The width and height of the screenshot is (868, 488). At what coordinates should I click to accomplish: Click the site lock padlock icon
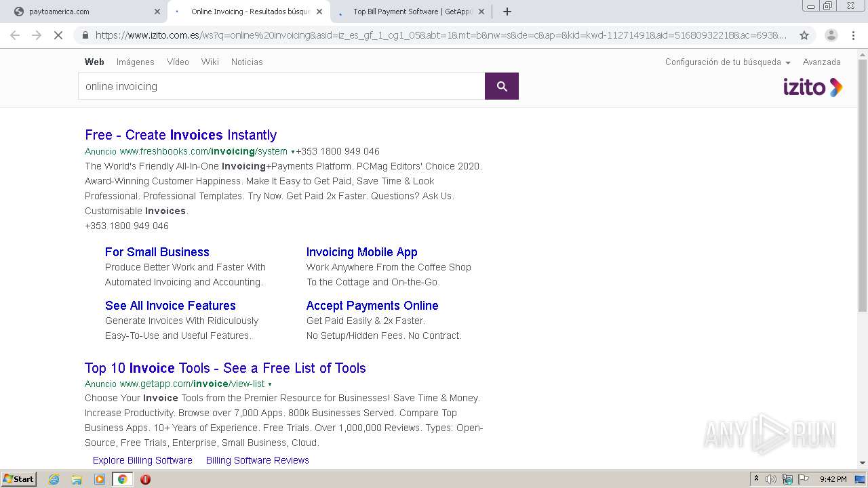point(85,35)
